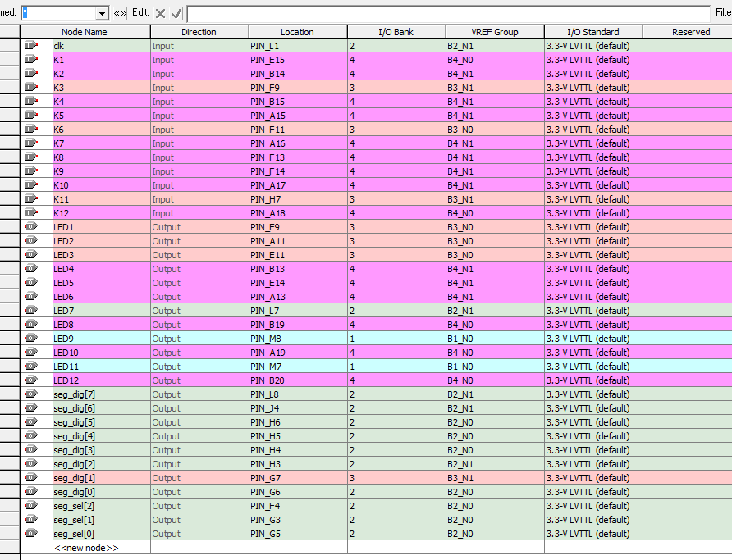Click the output pin icon for seg_sel[0]
This screenshot has height=560, width=732.
(x=31, y=533)
